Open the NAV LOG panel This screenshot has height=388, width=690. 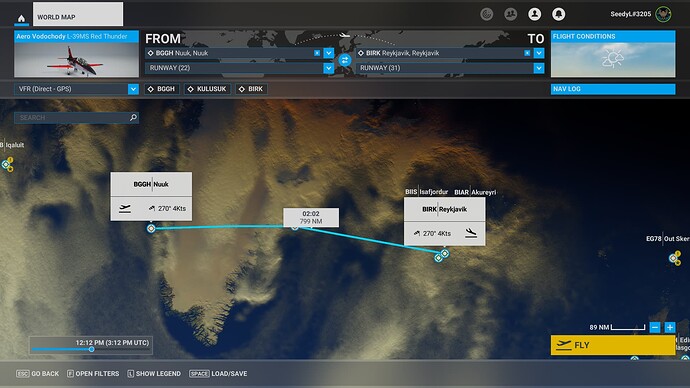[x=613, y=89]
